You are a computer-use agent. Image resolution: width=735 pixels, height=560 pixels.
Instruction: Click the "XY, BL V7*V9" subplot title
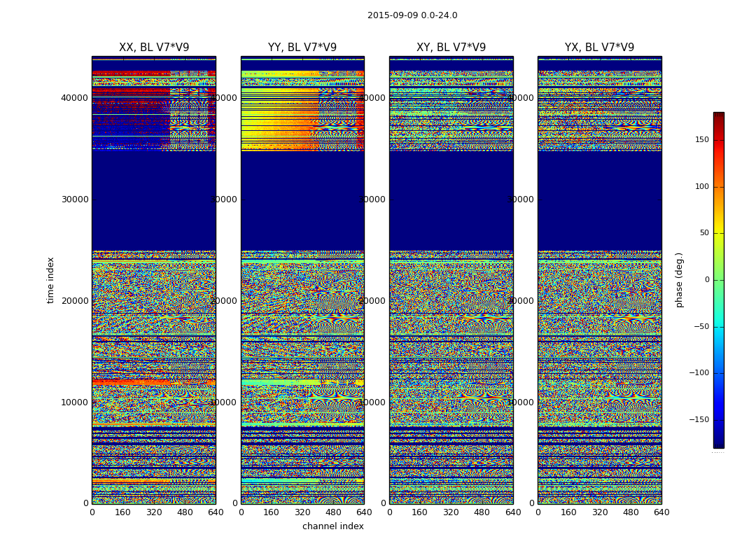point(451,48)
